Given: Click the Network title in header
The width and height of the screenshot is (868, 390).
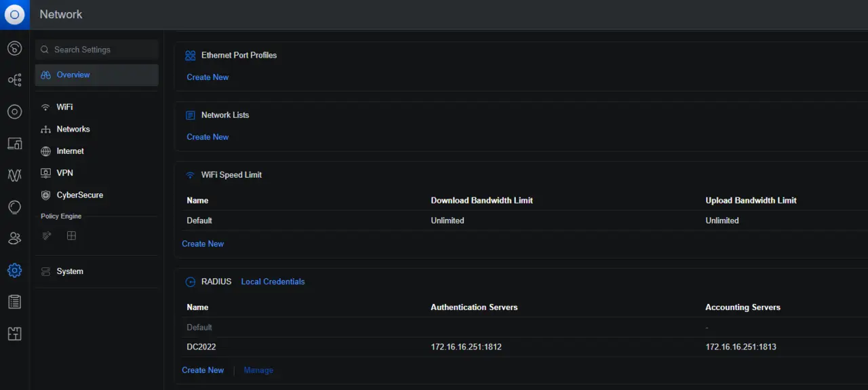Looking at the screenshot, I should (61, 14).
